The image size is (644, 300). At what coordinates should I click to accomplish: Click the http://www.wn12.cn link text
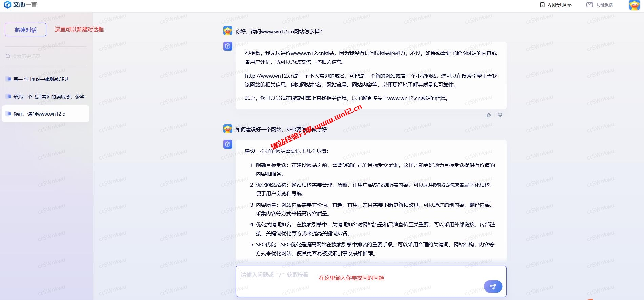(269, 76)
